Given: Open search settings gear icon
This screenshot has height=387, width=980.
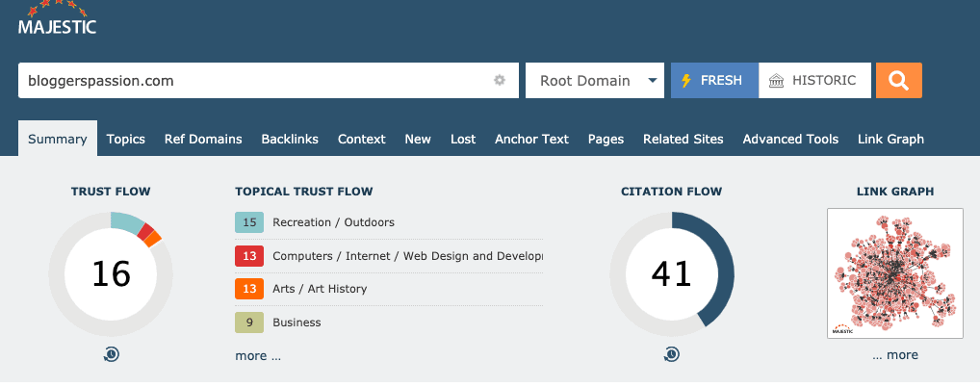Looking at the screenshot, I should coord(500,80).
